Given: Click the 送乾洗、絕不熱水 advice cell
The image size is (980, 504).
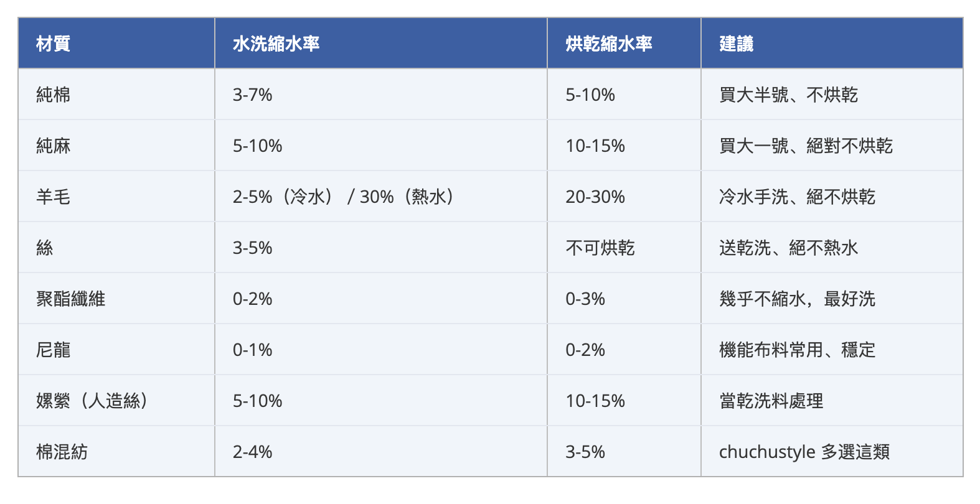Looking at the screenshot, I should pyautogui.click(x=788, y=248).
